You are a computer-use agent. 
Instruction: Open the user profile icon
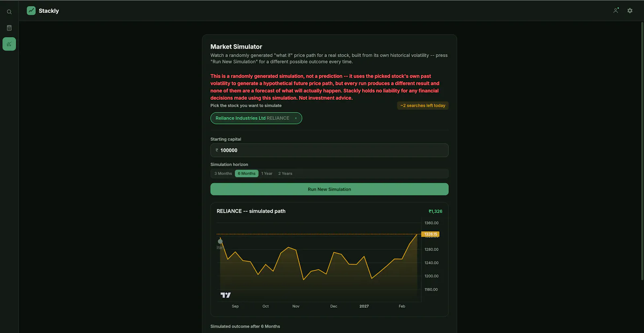click(616, 11)
